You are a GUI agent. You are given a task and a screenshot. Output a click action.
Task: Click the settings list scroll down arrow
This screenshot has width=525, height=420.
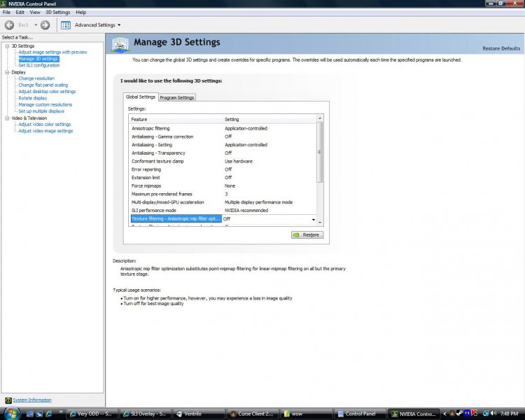tap(320, 223)
